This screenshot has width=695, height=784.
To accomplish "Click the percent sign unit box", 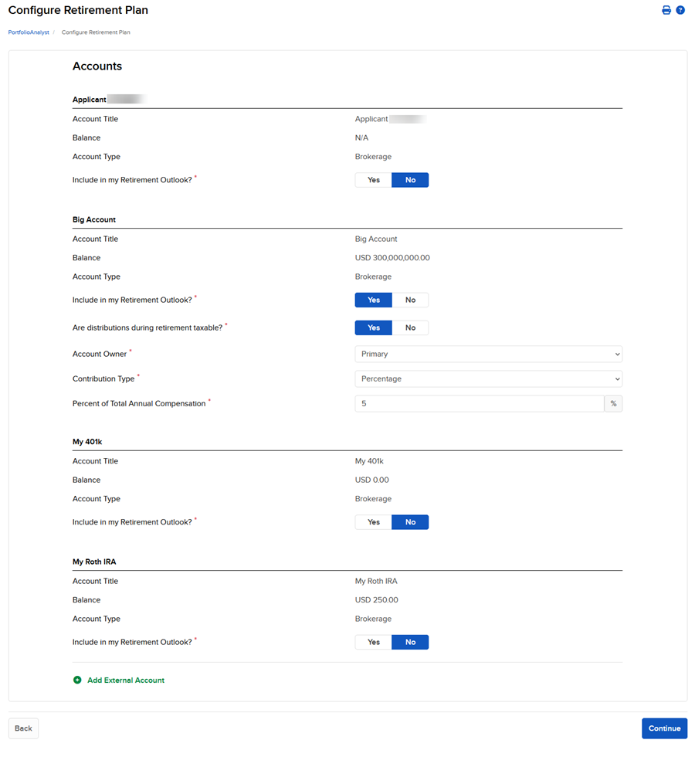I will tap(613, 404).
